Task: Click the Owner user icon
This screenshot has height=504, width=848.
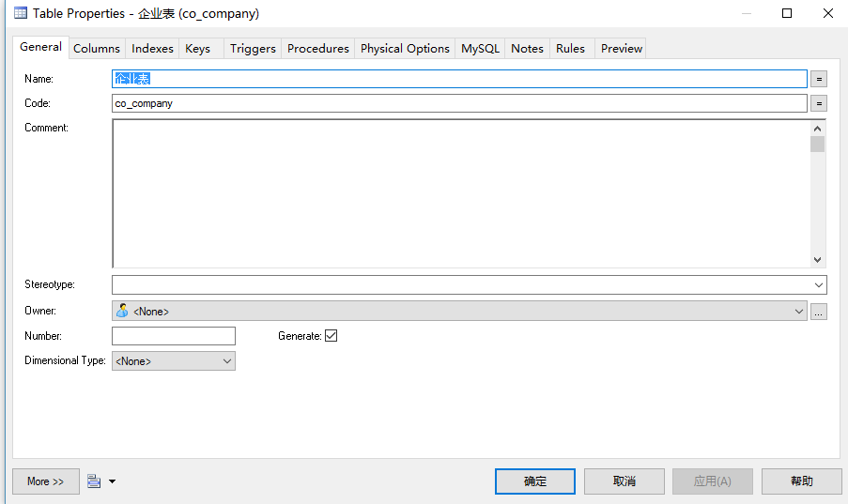Action: point(122,311)
